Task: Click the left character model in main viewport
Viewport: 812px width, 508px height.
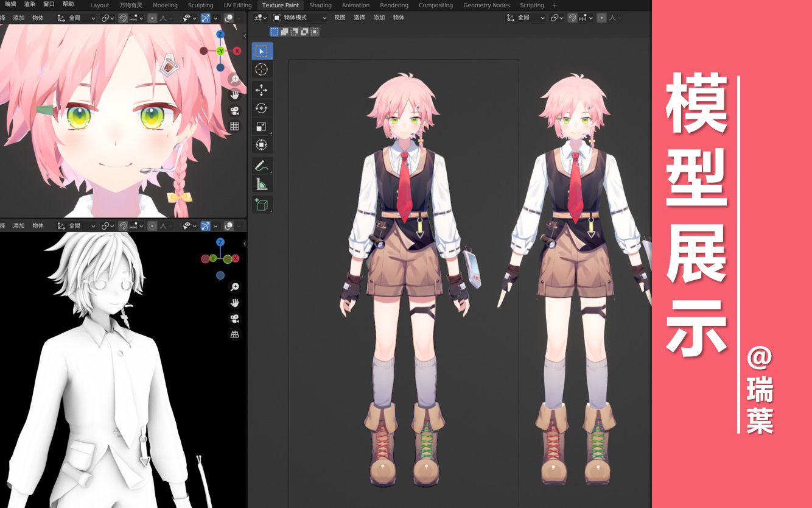Action: [404, 280]
